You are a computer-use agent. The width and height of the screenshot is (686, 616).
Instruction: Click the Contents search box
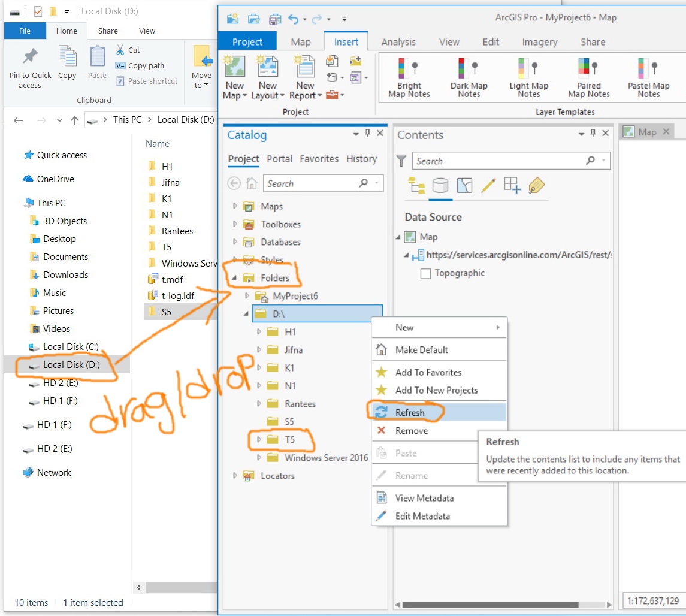coord(511,161)
